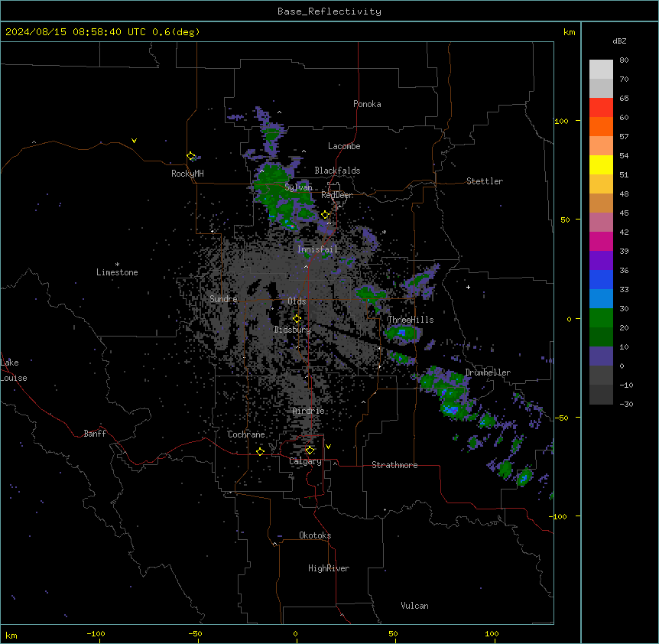The height and width of the screenshot is (644, 659).
Task: Click the 10 dBZ purple legend swatch
Action: (601, 356)
